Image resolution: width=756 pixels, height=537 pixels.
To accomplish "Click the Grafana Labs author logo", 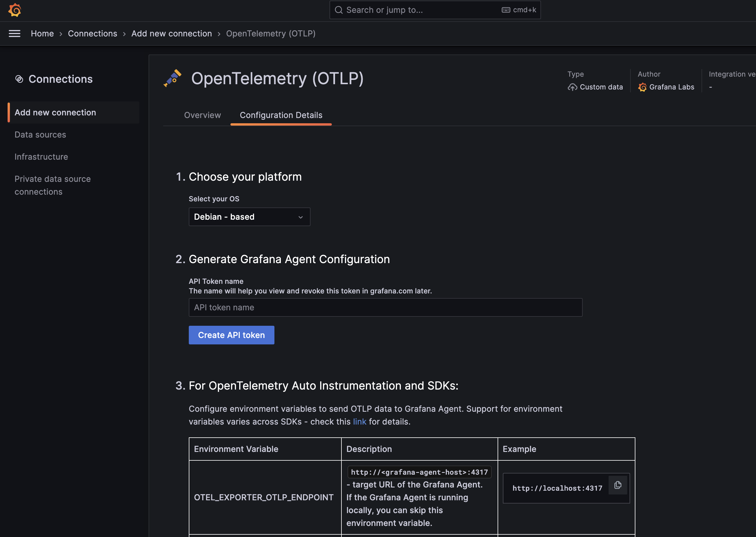I will tap(642, 87).
